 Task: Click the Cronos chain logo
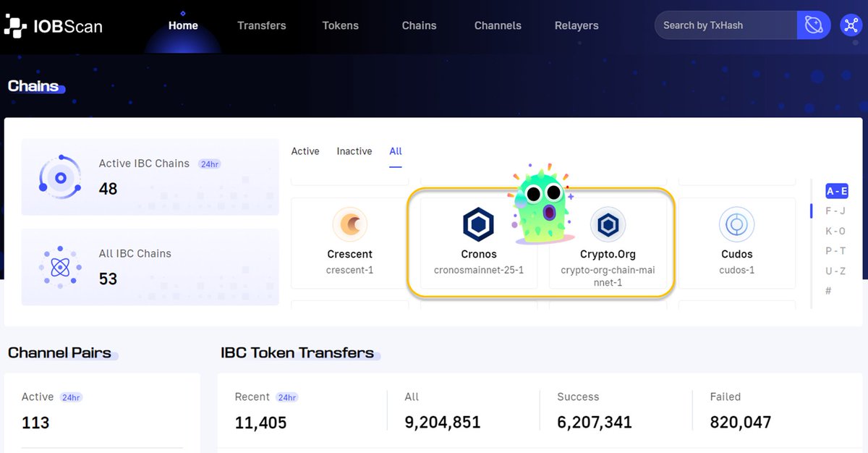[x=478, y=225]
